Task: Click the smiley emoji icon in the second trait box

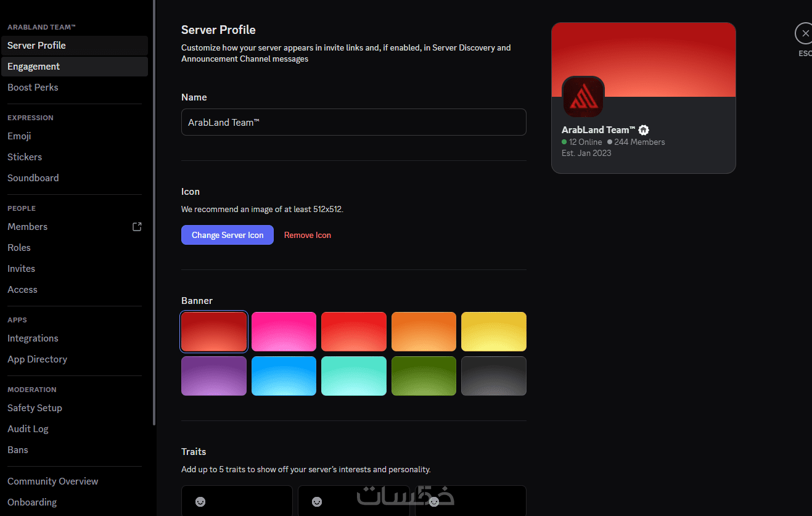Action: coord(317,502)
